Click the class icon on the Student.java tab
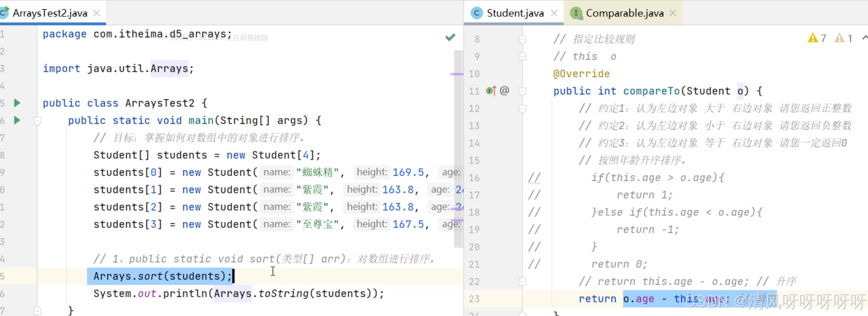Screen dimensions: 868x316 coord(477,13)
